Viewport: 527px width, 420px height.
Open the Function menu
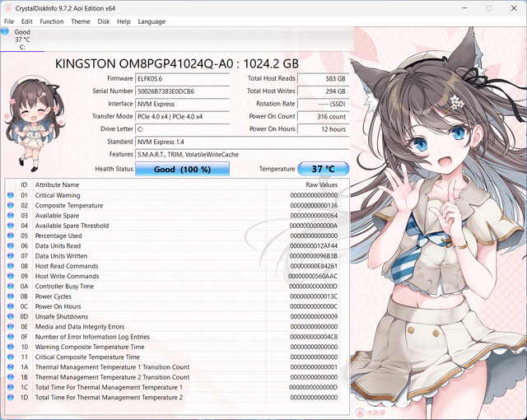[x=52, y=21]
